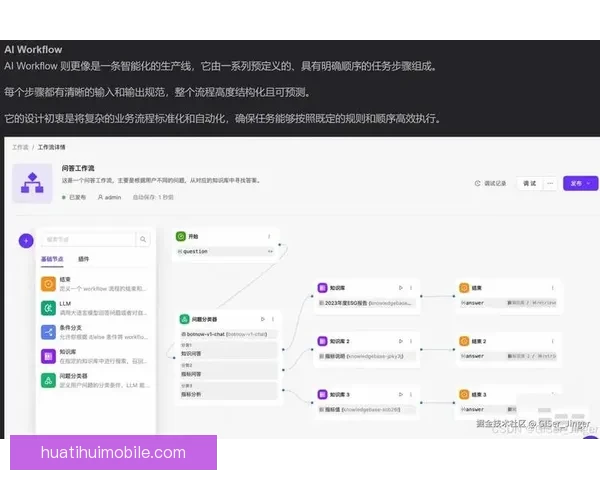The width and height of the screenshot is (600, 480).
Task: Select the green LLM node type icon
Action: pyautogui.click(x=48, y=308)
